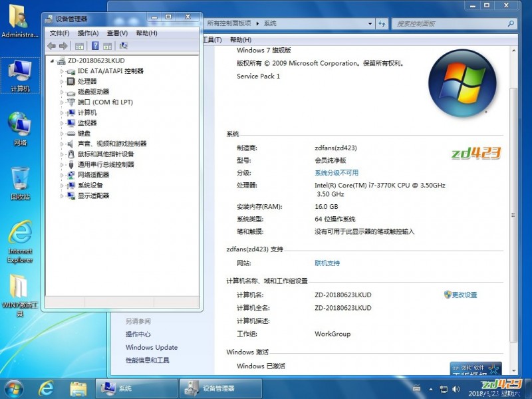Show hidden tray icons arrow
The image size is (532, 399).
tap(431, 389)
